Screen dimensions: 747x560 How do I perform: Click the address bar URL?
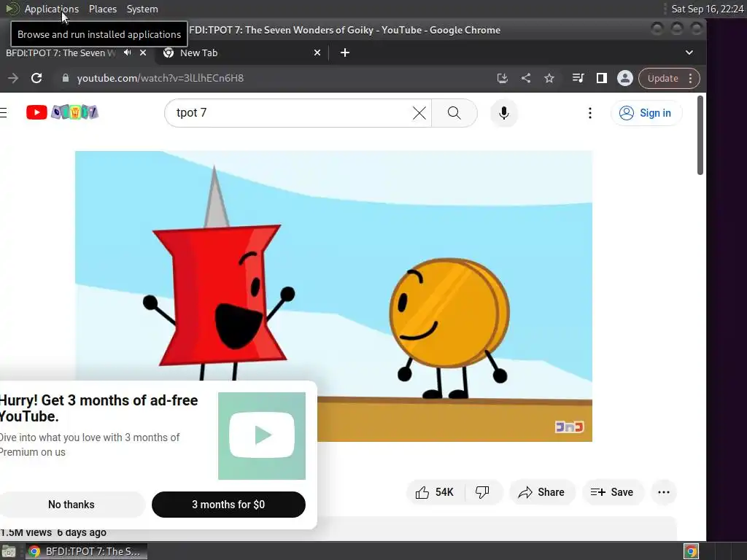160,78
